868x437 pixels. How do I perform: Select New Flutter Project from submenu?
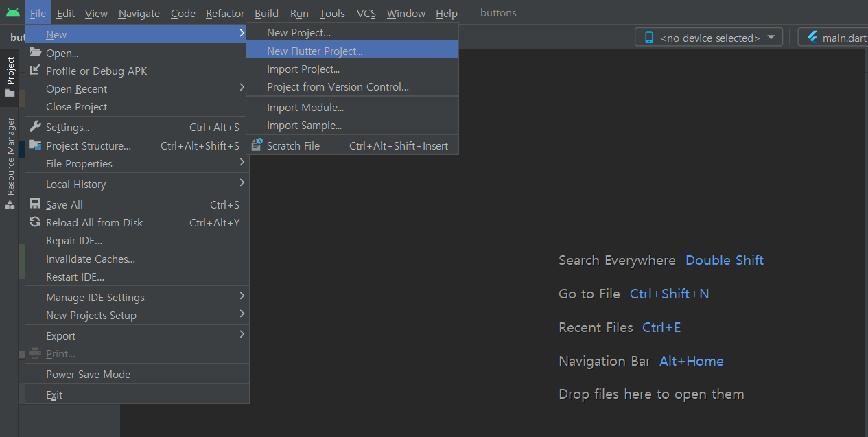[353, 51]
